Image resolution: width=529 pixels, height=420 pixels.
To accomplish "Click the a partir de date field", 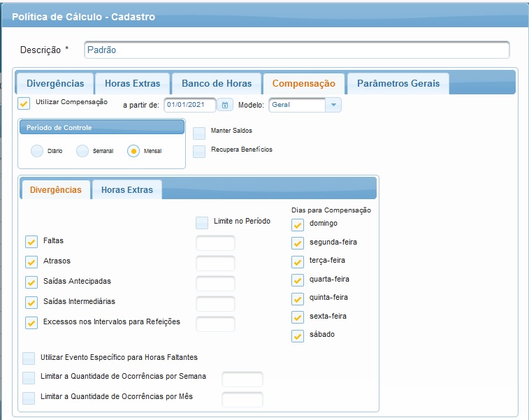I will (189, 105).
